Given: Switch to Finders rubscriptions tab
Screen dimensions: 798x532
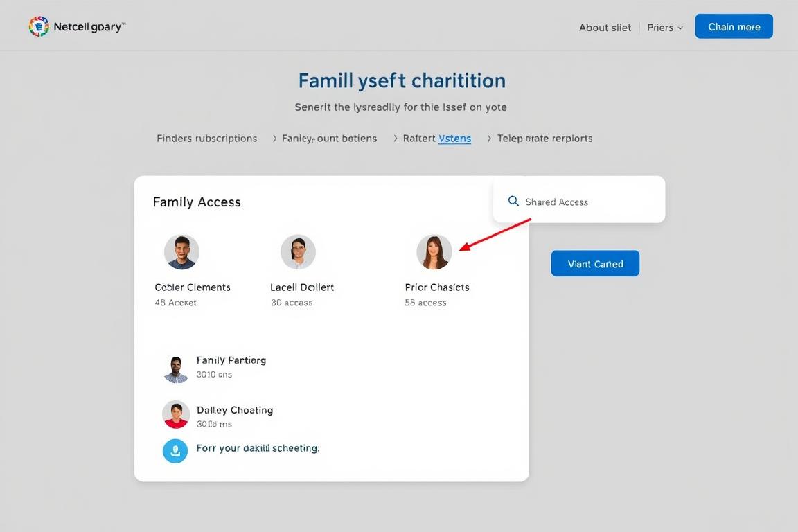Looking at the screenshot, I should tap(206, 139).
